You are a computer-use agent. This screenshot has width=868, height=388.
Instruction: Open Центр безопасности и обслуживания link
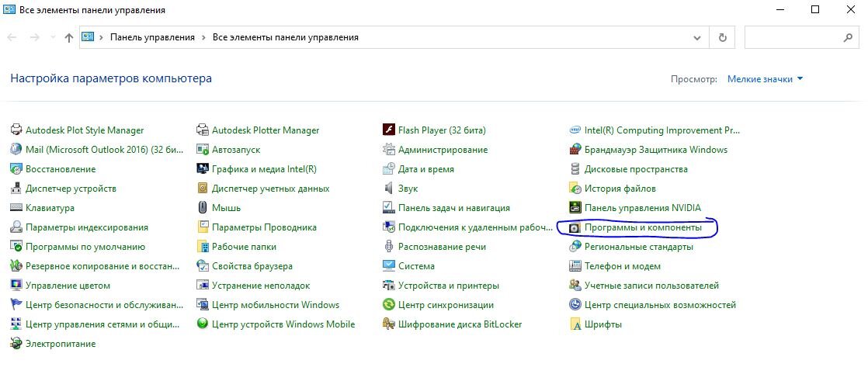point(104,305)
